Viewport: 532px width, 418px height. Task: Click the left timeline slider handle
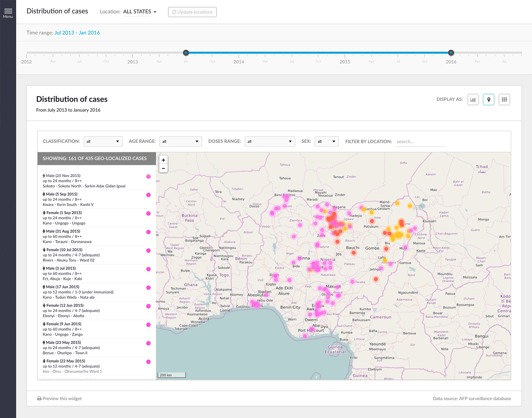pos(186,53)
